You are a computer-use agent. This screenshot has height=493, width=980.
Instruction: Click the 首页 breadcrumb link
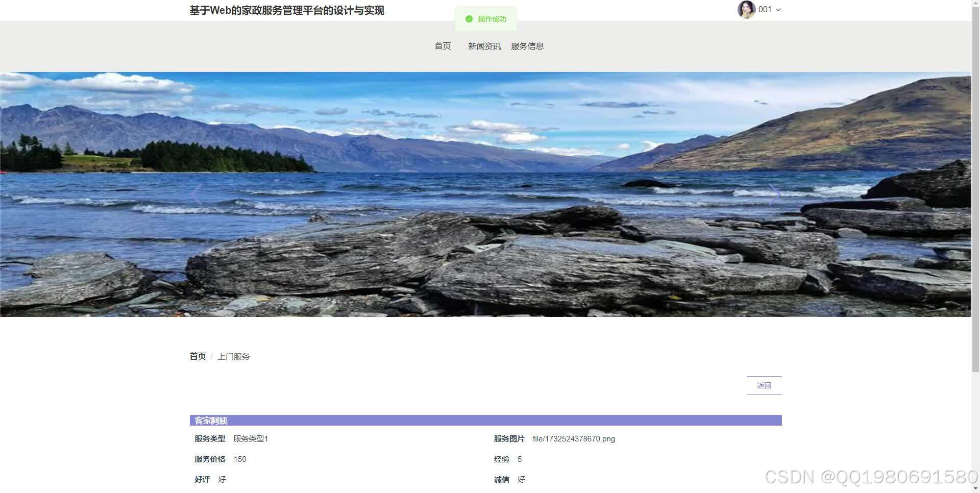click(x=197, y=356)
